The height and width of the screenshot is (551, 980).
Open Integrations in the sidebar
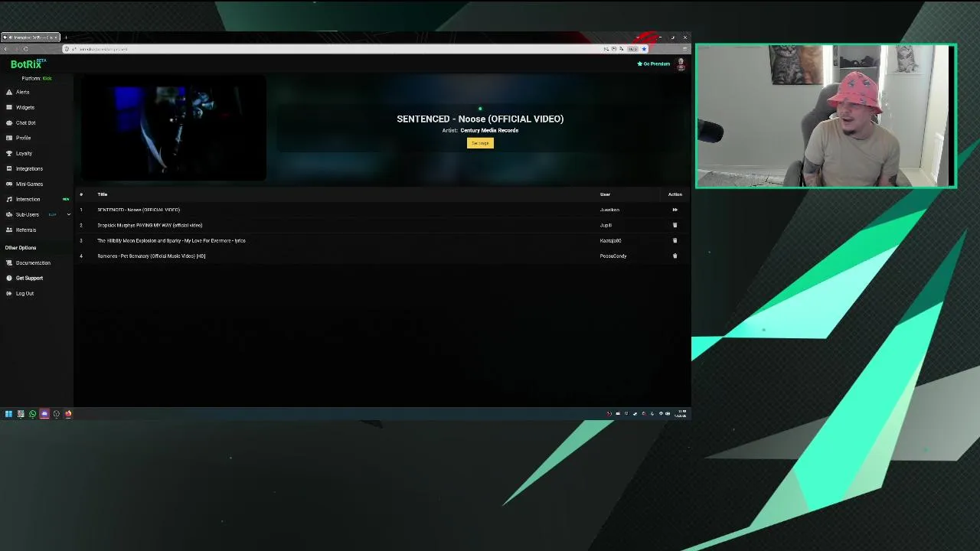[x=29, y=168]
